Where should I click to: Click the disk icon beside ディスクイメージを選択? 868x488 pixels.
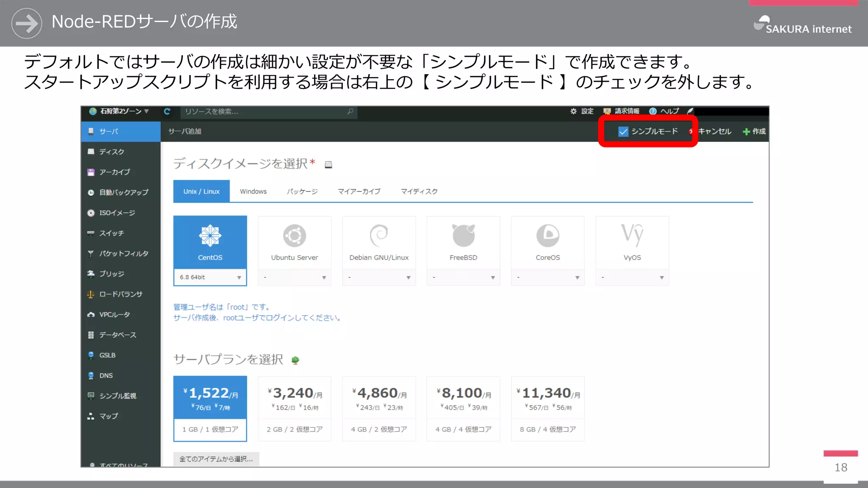(328, 165)
